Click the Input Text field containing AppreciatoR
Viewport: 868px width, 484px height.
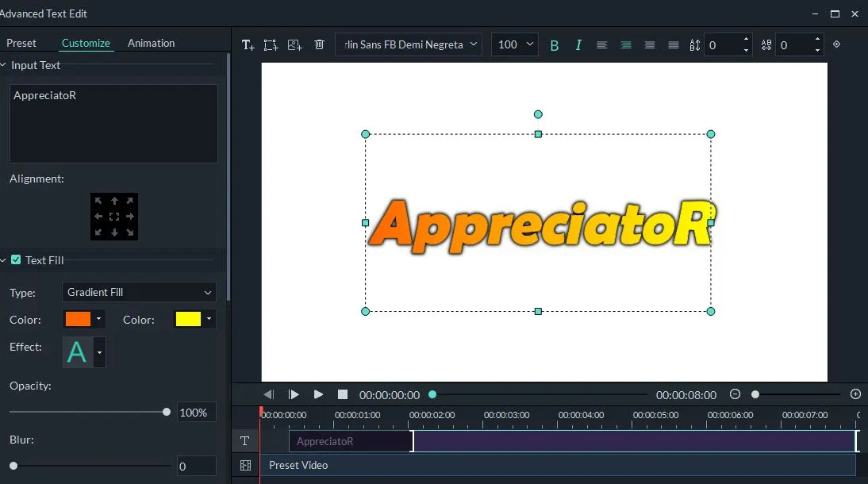point(113,124)
